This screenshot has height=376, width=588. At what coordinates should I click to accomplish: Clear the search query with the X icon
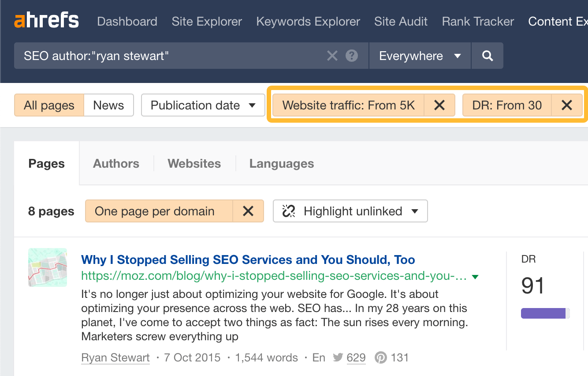tap(332, 56)
